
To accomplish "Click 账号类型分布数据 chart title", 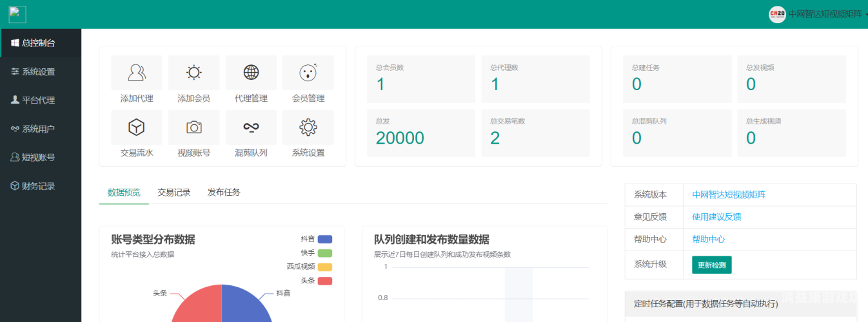I will (x=153, y=240).
